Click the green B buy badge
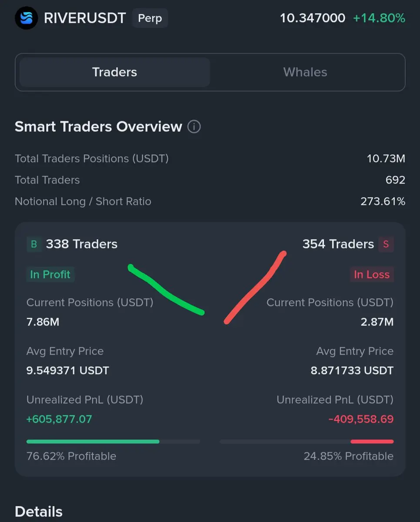 tap(34, 244)
